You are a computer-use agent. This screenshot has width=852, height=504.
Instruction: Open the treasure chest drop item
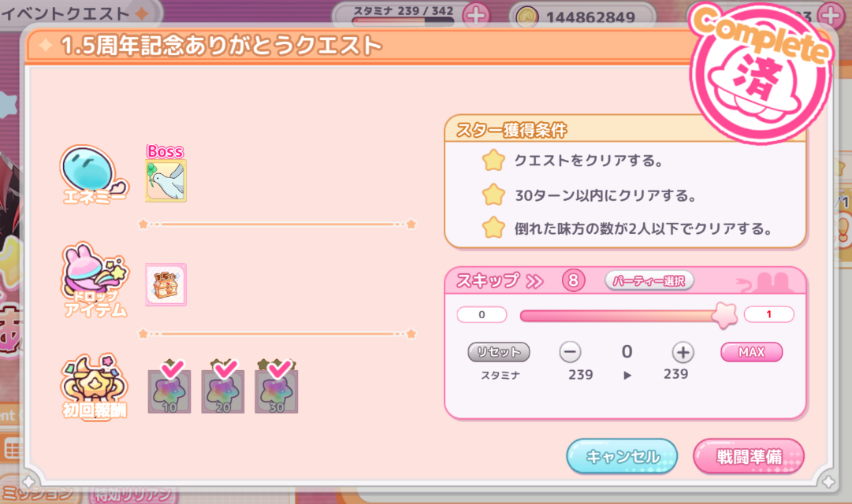click(x=166, y=284)
